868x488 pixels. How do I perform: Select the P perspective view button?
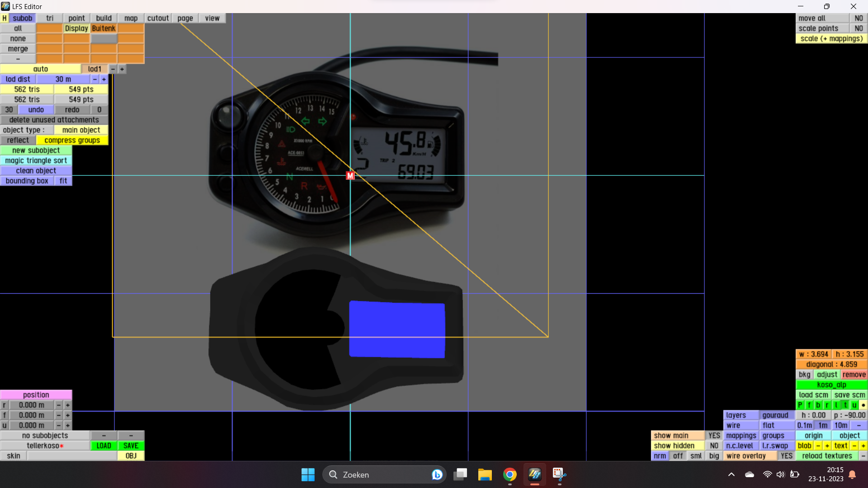point(800,405)
